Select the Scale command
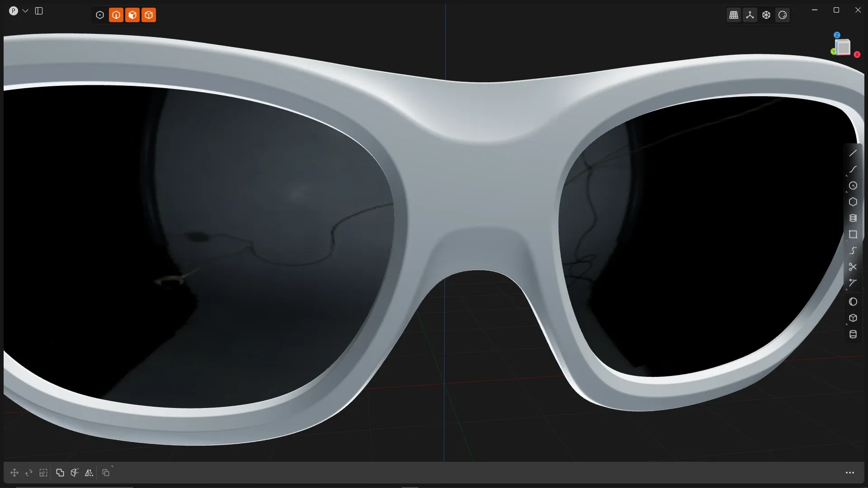Image resolution: width=868 pixels, height=488 pixels. (43, 473)
